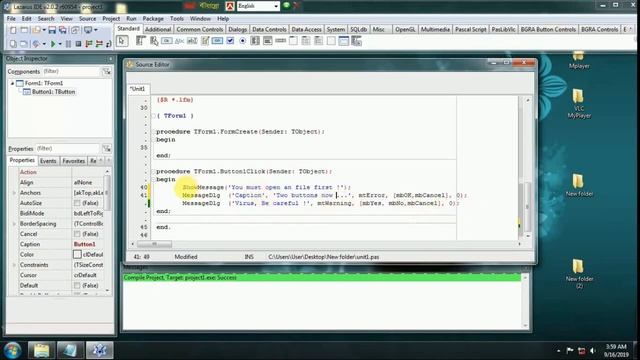The height and width of the screenshot is (360, 640).
Task: Click the New Unit toolbar icon
Action: click(13, 30)
